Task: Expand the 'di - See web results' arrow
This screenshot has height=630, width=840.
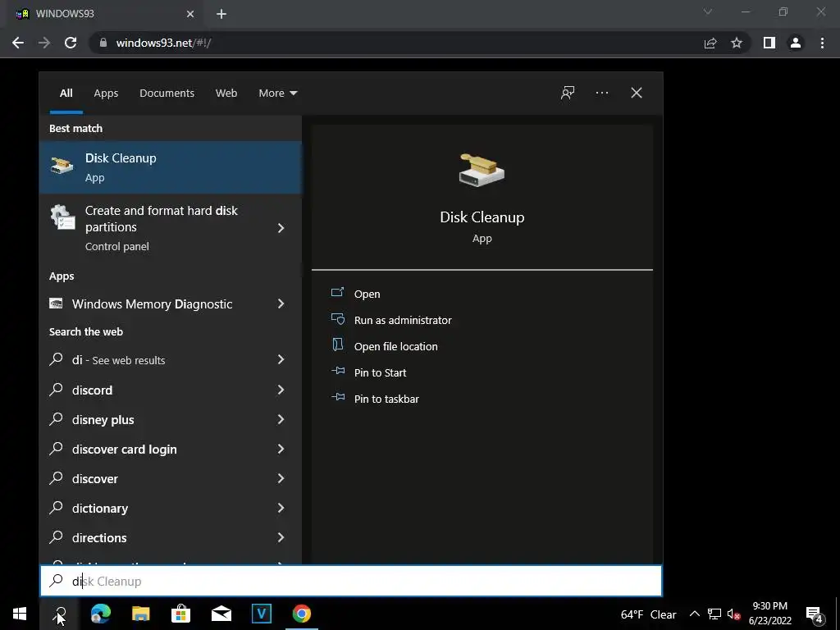Action: pyautogui.click(x=281, y=359)
